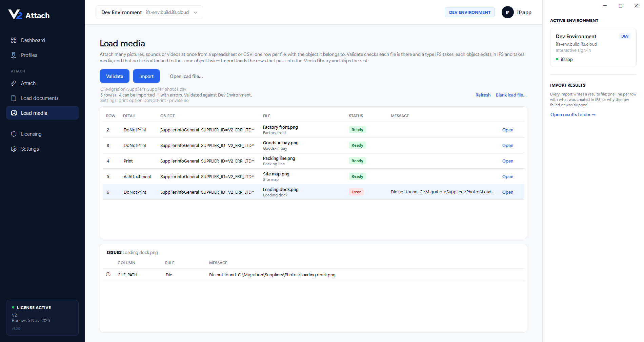Click the Blank load file… link
The image size is (644, 342).
click(511, 95)
